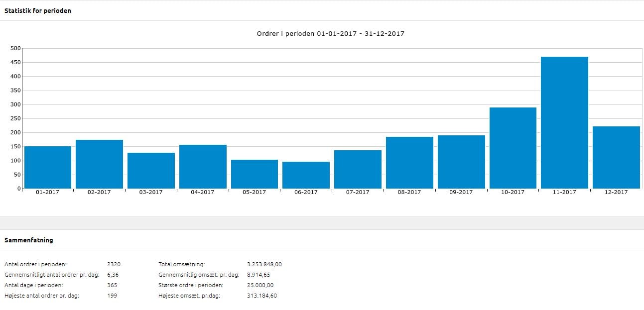644x310 pixels.
Task: Select the 01-2017 bar in the chart
Action: pyautogui.click(x=48, y=167)
